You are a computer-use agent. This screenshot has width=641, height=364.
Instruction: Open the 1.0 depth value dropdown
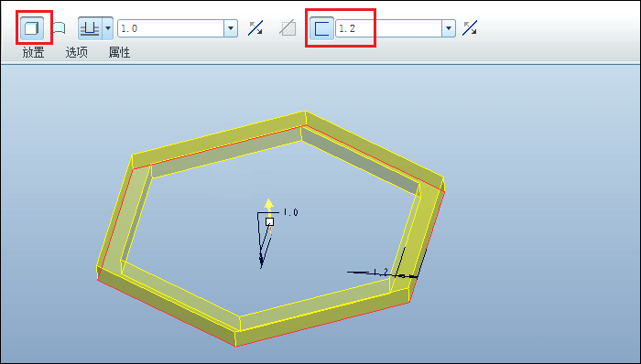point(231,28)
